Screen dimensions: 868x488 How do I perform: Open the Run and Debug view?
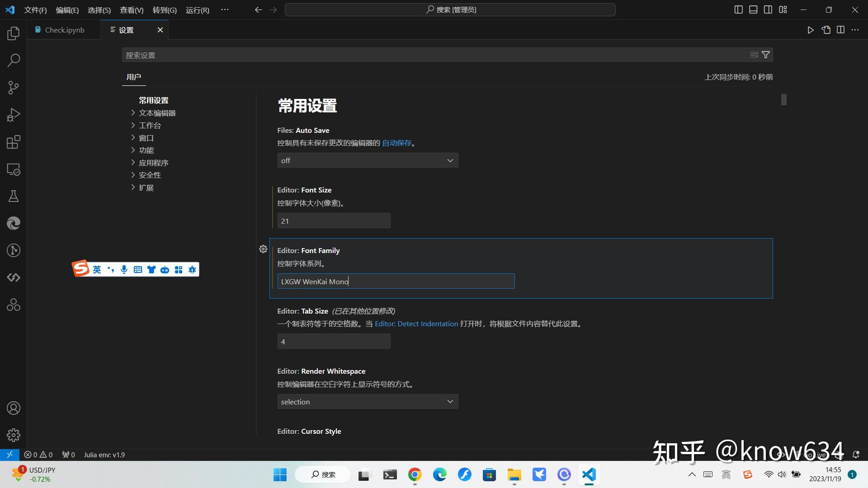pyautogui.click(x=13, y=114)
